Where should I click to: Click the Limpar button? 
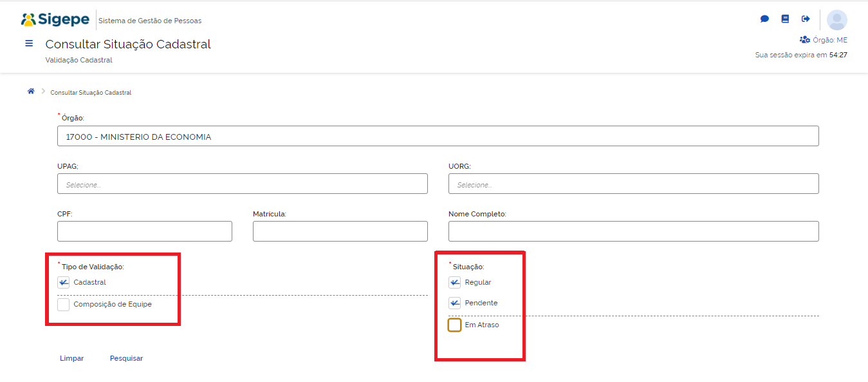[x=71, y=358]
